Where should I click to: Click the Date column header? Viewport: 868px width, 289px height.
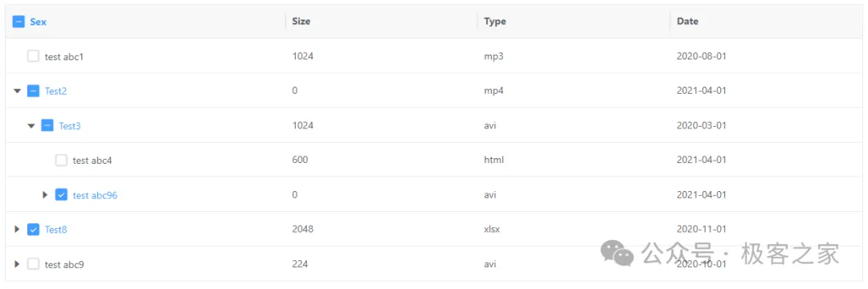687,22
